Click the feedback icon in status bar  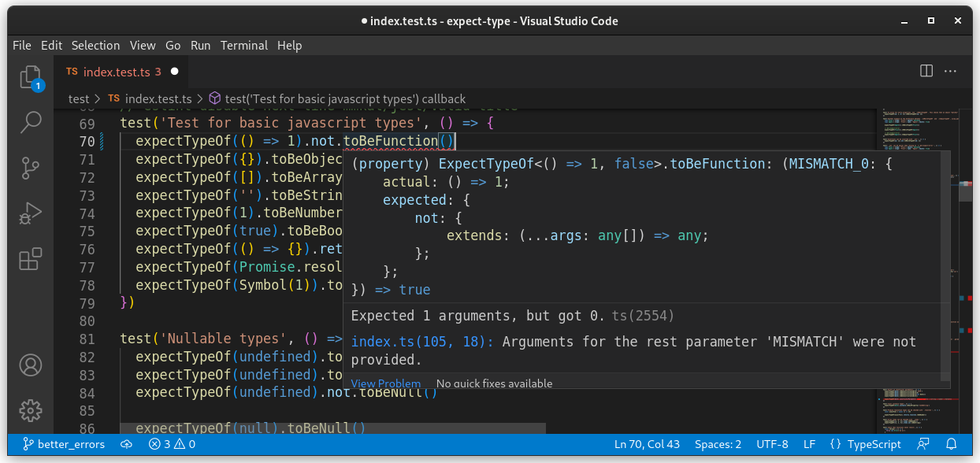[x=923, y=444]
